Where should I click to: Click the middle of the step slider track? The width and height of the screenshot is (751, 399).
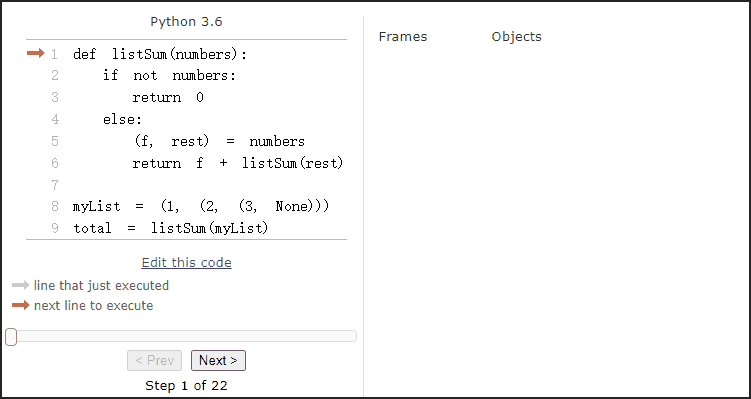pyautogui.click(x=181, y=336)
